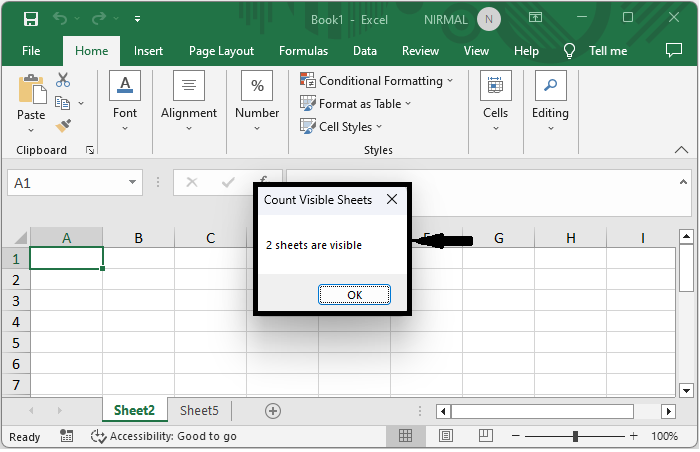
Task: Expand the Name Box dropdown arrow
Action: pos(133,182)
